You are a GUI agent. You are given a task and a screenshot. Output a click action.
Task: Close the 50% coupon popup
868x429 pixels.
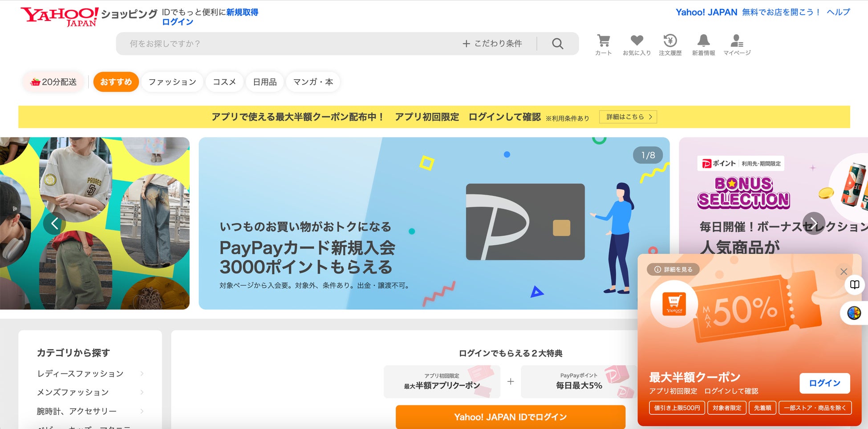pyautogui.click(x=844, y=271)
